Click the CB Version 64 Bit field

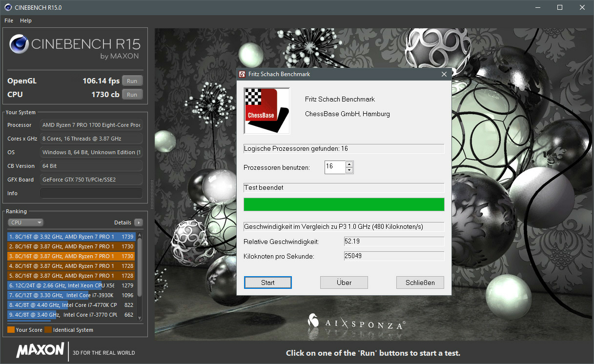click(x=91, y=166)
